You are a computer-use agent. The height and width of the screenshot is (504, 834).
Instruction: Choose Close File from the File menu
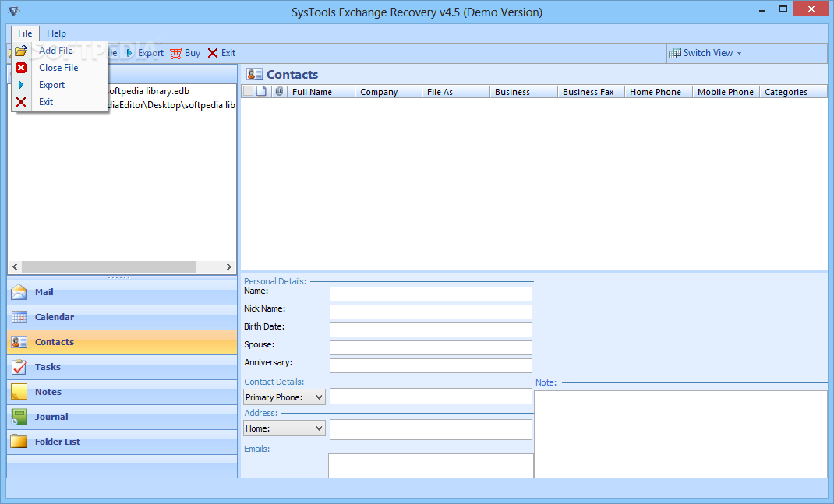pyautogui.click(x=60, y=68)
